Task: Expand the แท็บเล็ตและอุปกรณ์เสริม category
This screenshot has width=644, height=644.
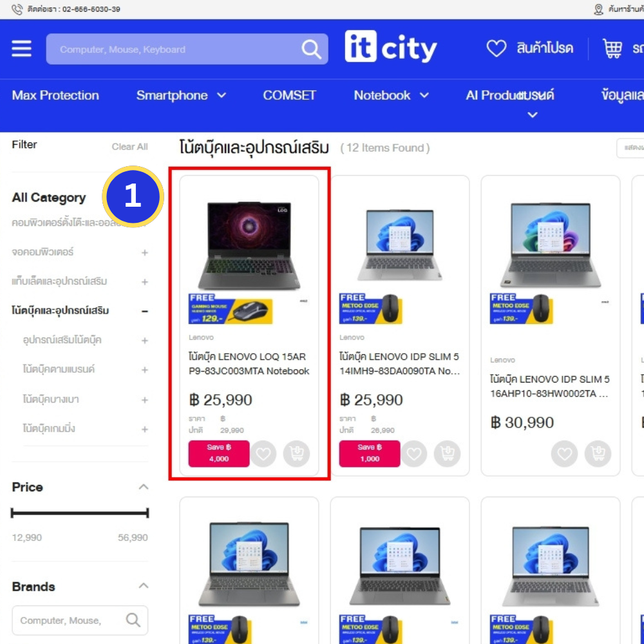Action: coord(144,282)
